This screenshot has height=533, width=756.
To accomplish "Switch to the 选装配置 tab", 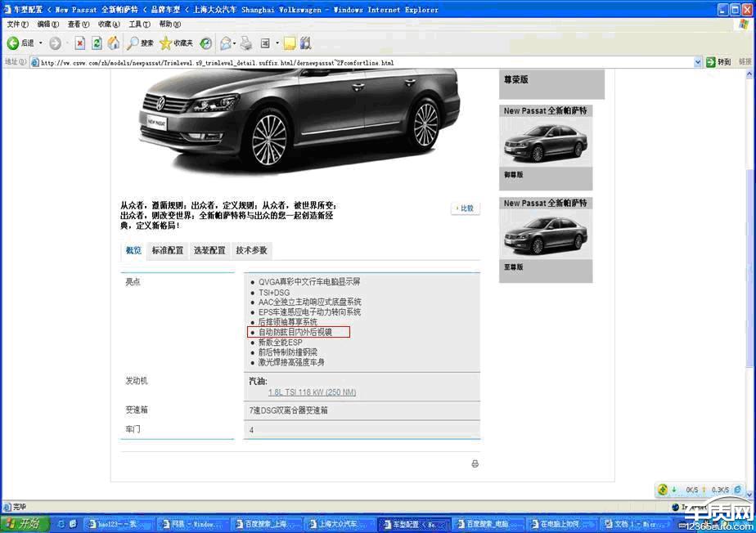I will [x=209, y=250].
